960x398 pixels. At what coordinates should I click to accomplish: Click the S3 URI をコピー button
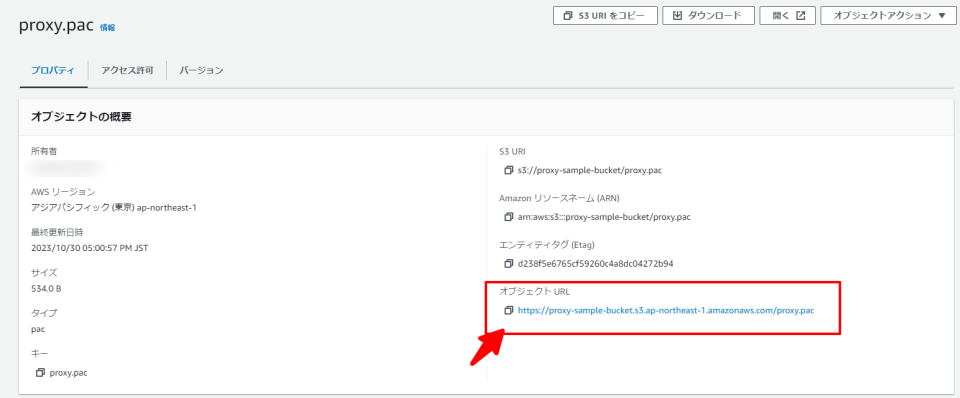[x=605, y=16]
